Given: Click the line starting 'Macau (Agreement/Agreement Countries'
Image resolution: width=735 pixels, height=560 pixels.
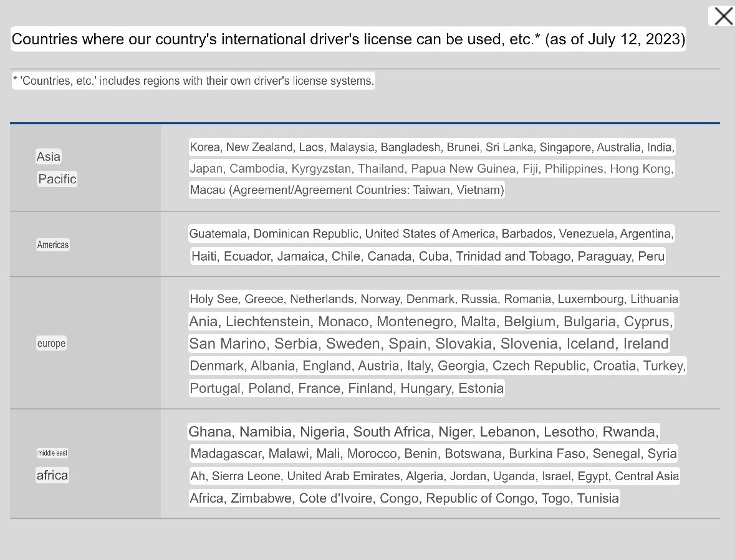Looking at the screenshot, I should tap(347, 190).
